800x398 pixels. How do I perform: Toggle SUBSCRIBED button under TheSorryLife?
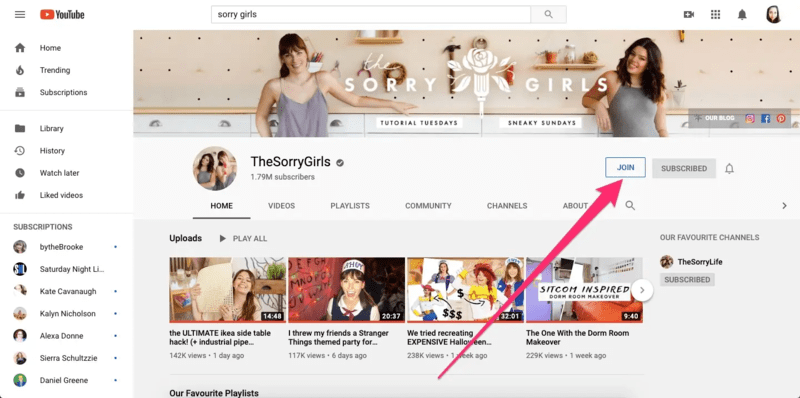(687, 280)
